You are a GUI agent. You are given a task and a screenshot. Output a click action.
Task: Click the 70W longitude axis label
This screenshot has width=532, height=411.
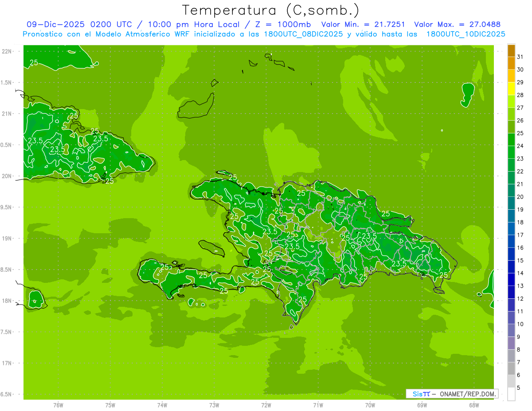pyautogui.click(x=370, y=405)
